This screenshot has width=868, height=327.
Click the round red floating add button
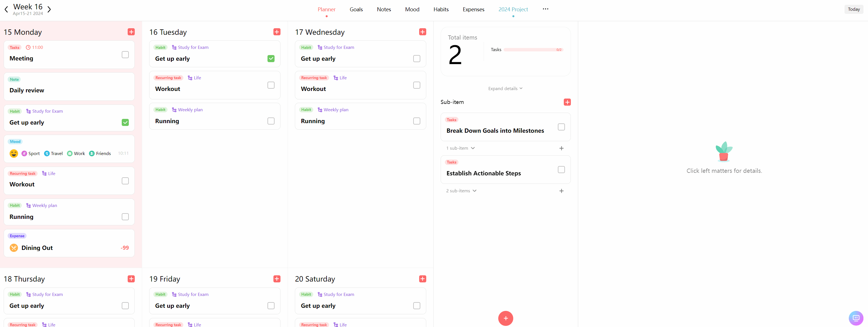pos(505,318)
